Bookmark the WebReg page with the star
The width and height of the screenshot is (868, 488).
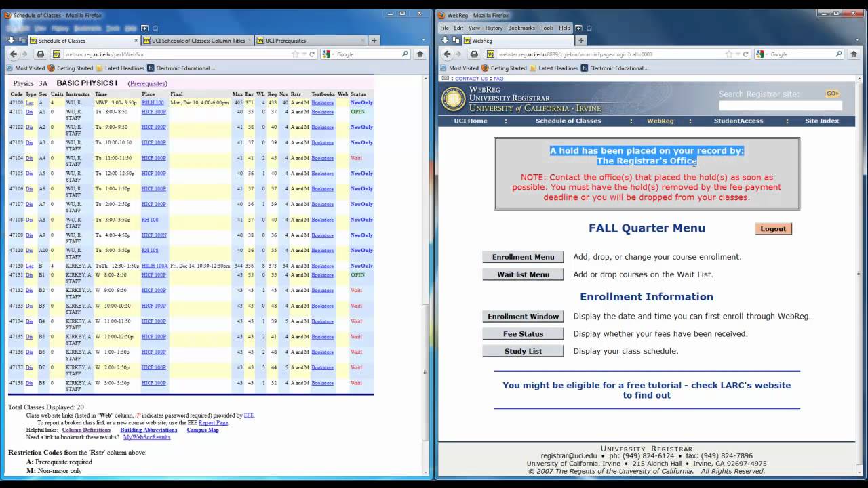729,54
